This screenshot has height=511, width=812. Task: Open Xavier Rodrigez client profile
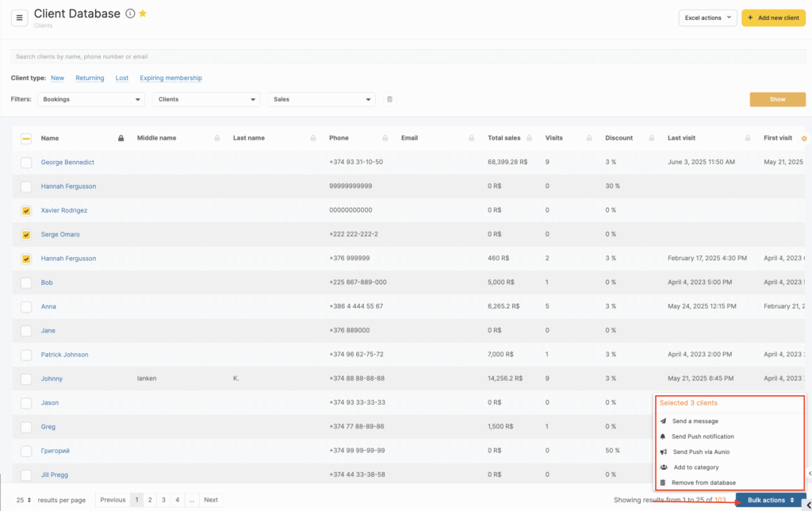64,210
